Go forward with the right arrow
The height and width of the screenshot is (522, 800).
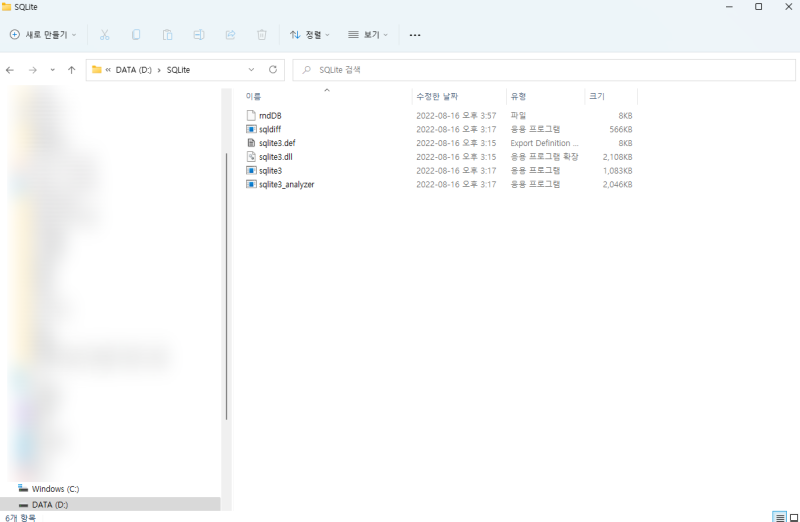[33, 70]
